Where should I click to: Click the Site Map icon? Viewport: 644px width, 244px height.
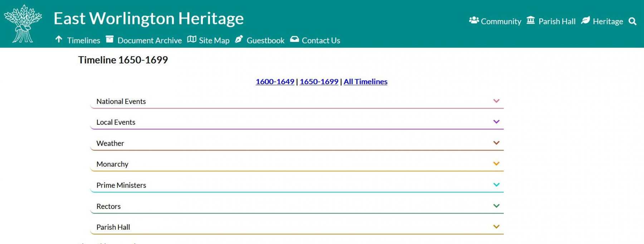192,39
